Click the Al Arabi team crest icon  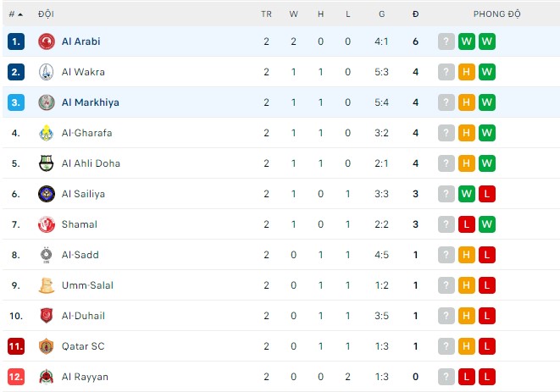[47, 41]
